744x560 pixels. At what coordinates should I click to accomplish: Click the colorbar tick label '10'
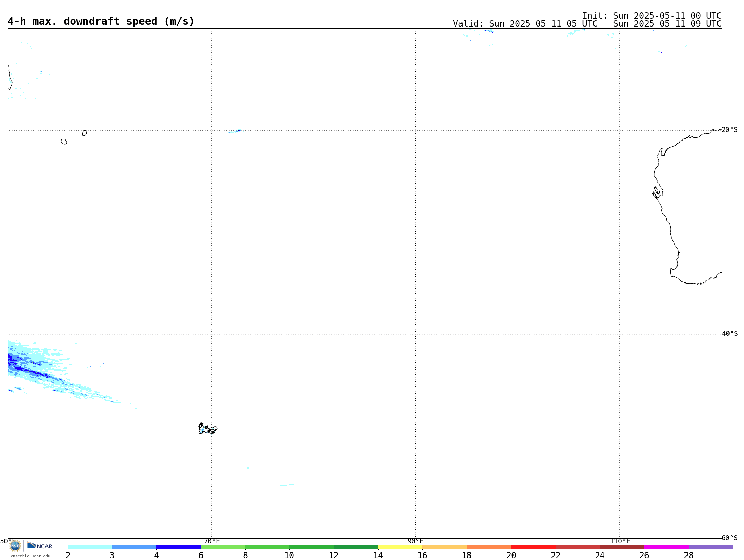point(289,556)
